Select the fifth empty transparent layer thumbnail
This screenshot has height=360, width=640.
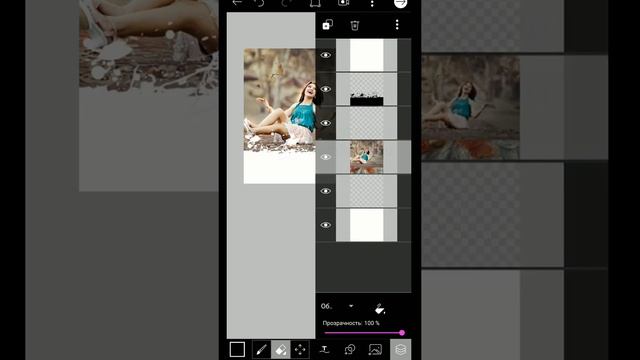point(367,191)
